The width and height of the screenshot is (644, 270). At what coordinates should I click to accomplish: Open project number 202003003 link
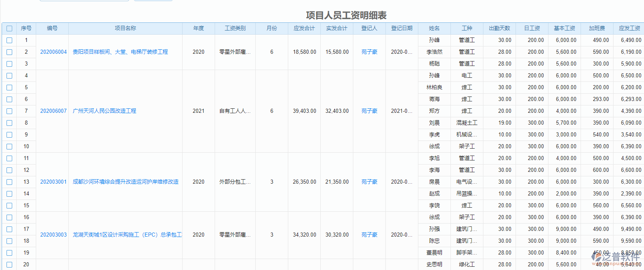click(53, 235)
